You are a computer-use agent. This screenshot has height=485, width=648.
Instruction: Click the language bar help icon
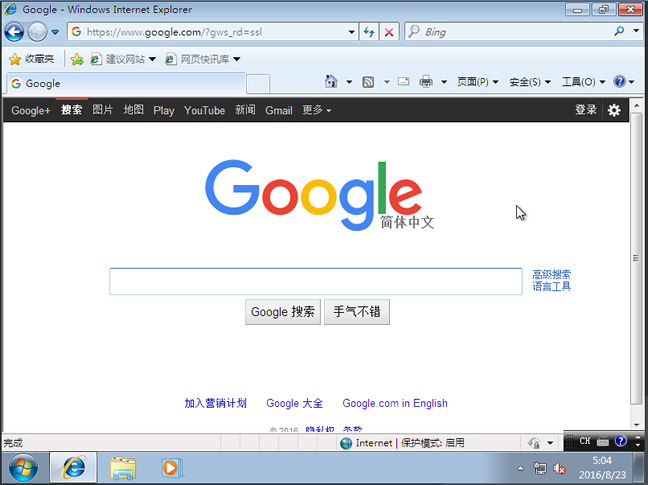pos(621,441)
